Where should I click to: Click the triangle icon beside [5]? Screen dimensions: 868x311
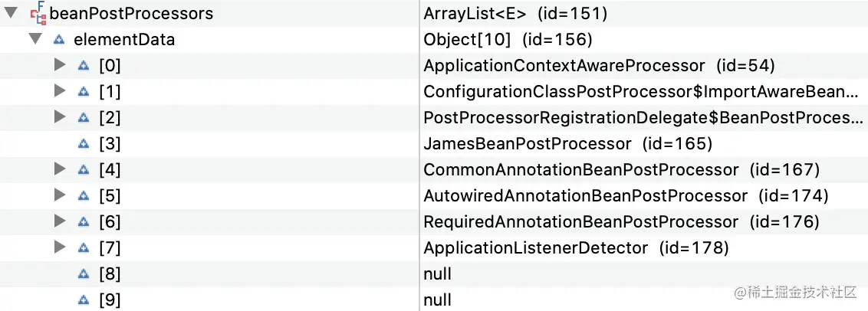pyautogui.click(x=84, y=196)
